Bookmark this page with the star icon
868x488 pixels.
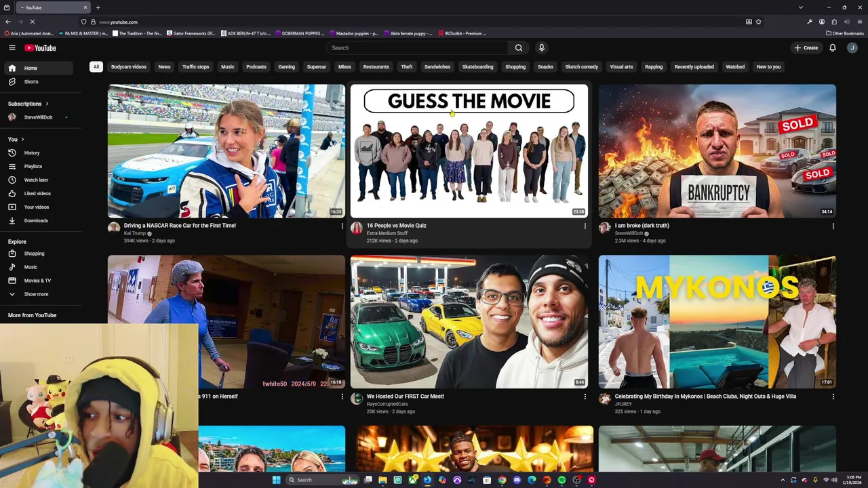[758, 22]
